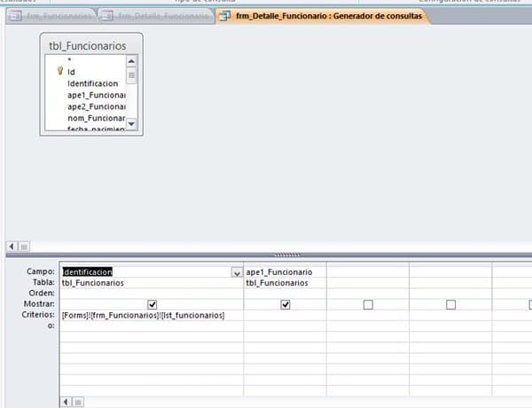The width and height of the screenshot is (532, 408).
Task: Click the tbl_Funcionarios table title bar
Action: [x=91, y=45]
